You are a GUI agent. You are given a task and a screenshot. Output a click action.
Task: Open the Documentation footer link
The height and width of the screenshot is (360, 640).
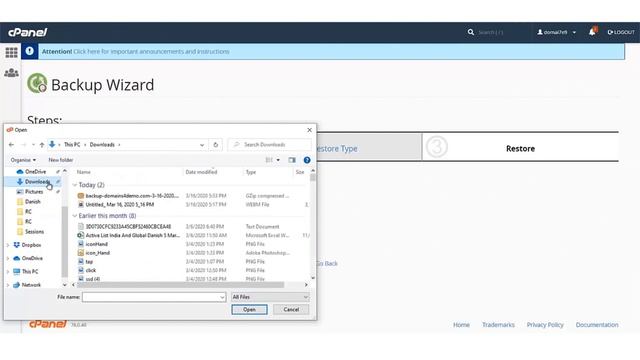597,325
